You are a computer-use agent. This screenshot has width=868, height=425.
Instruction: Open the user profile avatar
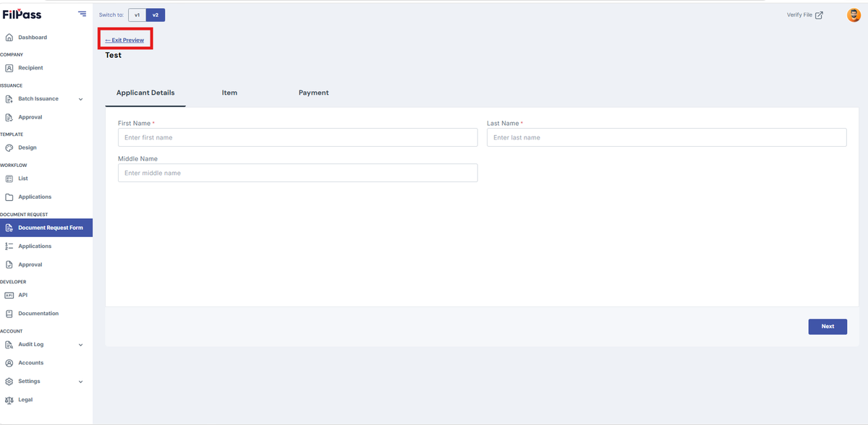[854, 15]
